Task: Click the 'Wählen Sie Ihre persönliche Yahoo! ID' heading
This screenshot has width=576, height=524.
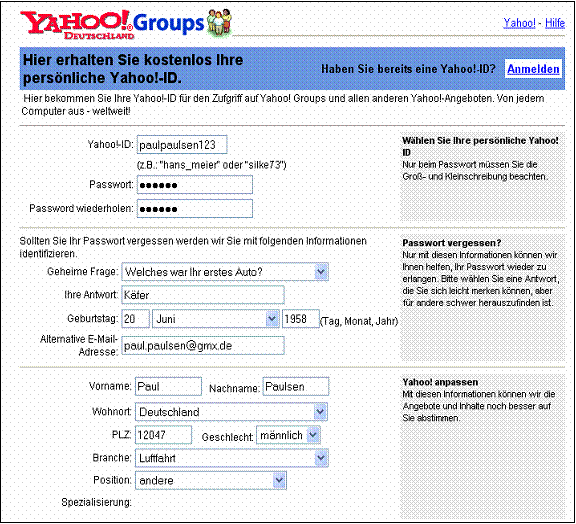Action: coord(480,146)
